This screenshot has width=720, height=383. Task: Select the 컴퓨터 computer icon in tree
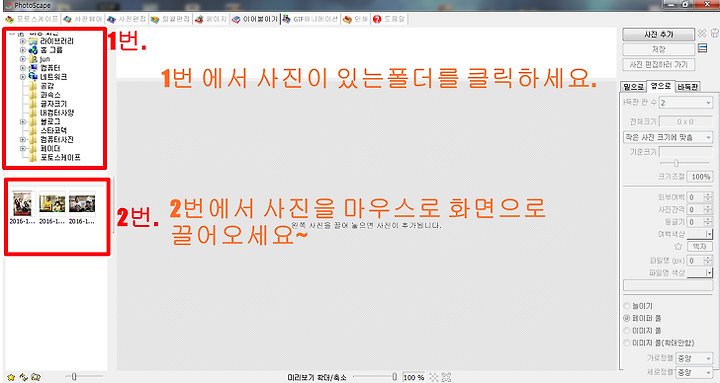33,68
